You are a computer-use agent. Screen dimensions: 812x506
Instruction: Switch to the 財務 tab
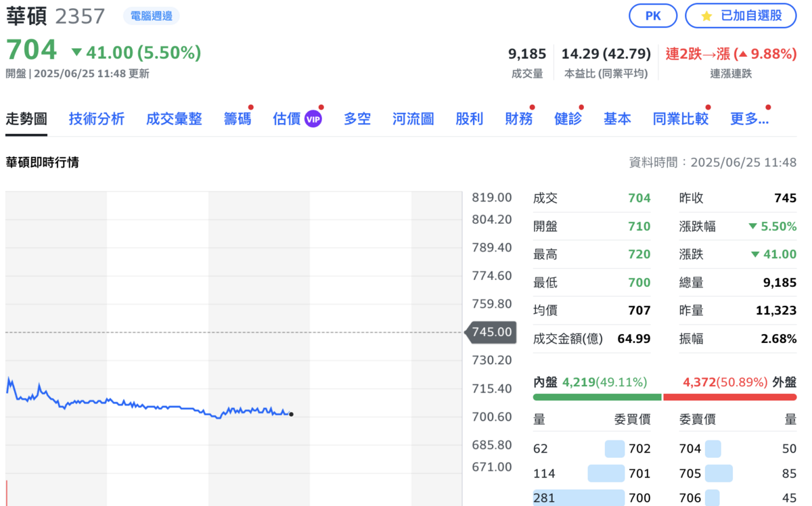pyautogui.click(x=518, y=118)
